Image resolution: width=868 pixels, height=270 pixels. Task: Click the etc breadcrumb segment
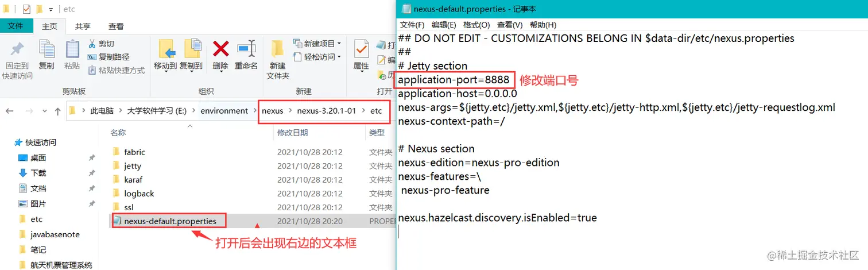[x=375, y=111]
